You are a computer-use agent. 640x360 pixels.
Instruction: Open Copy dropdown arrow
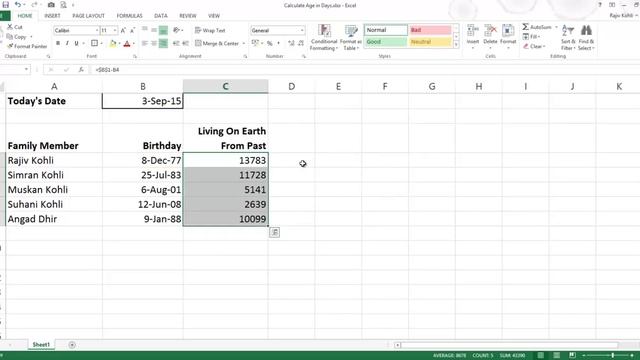(31, 37)
